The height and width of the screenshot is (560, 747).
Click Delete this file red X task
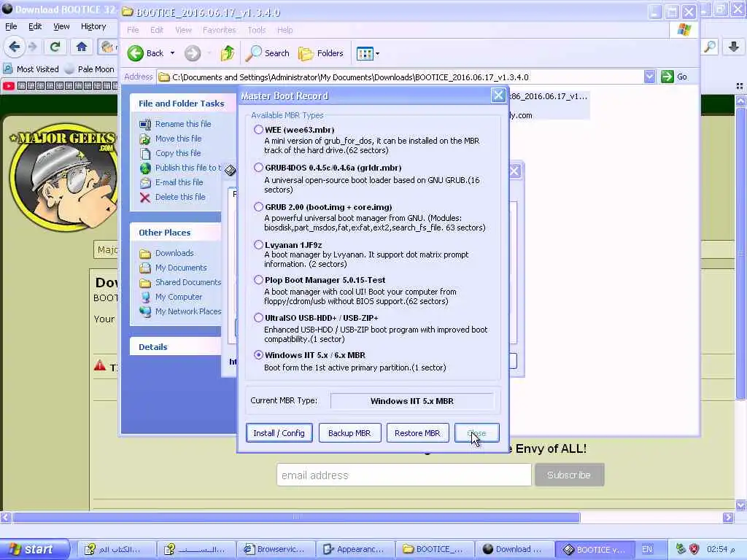click(145, 197)
